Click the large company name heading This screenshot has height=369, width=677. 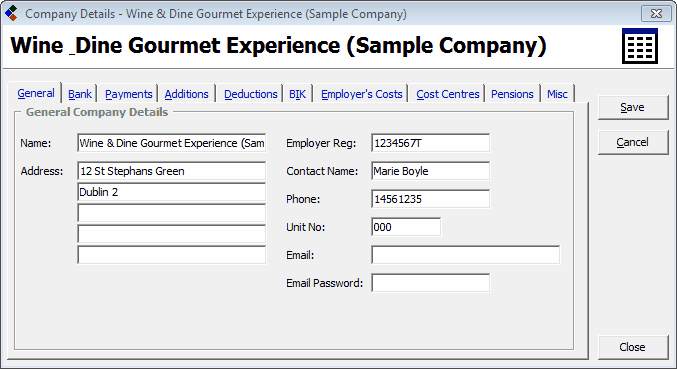click(278, 46)
